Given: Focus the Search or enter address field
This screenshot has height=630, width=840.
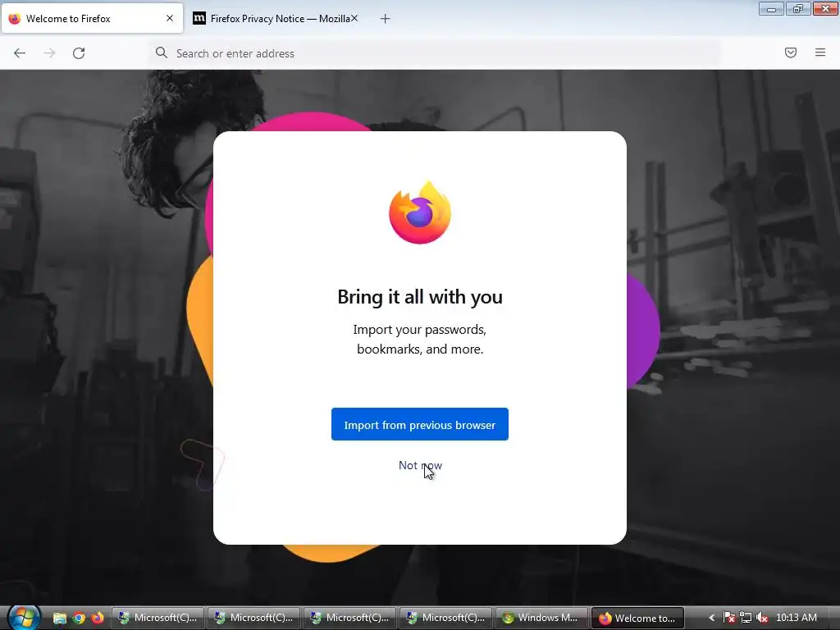Looking at the screenshot, I should tap(435, 53).
